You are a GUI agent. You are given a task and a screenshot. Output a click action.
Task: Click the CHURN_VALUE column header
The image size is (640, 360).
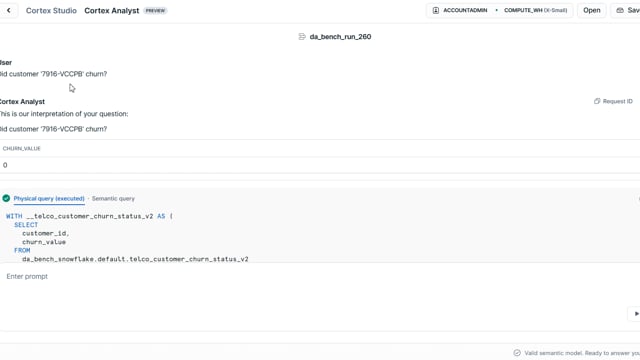point(22,149)
